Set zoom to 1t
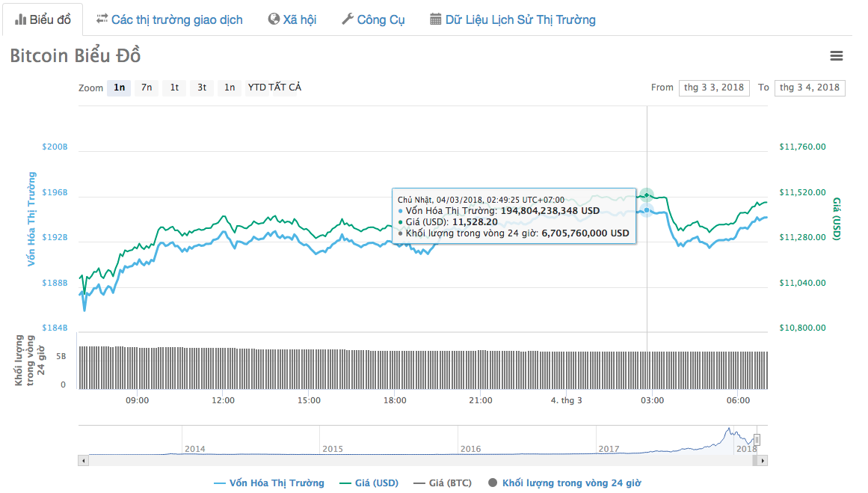Screen dimensions: 868x493 coord(174,88)
